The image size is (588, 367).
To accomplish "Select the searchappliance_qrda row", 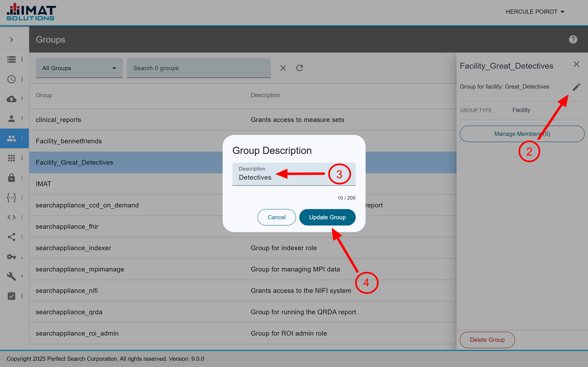I will (x=243, y=312).
